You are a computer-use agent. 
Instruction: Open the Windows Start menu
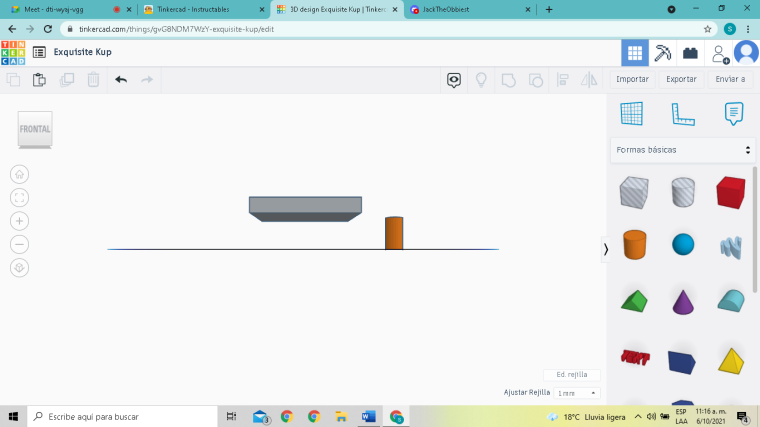[13, 416]
